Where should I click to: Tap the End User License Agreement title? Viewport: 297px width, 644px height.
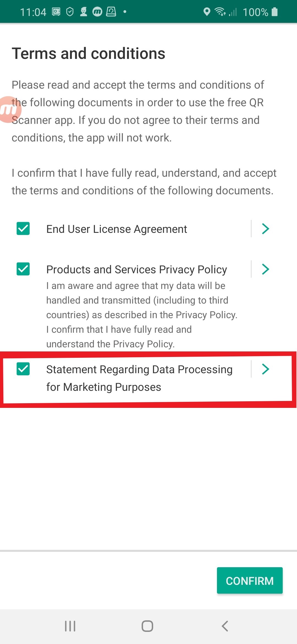(x=117, y=229)
